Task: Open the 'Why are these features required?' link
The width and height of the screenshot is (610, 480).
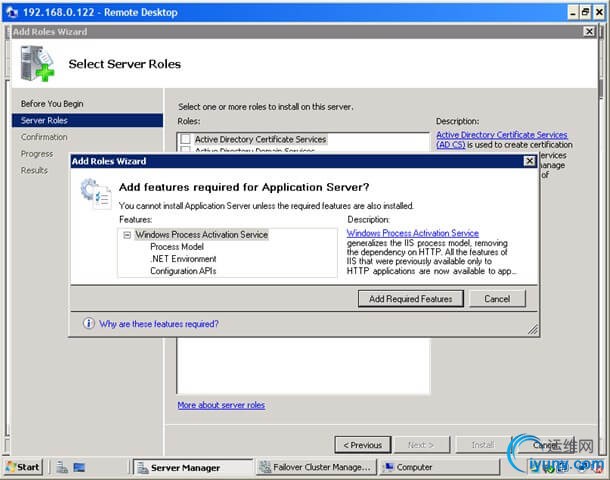Action: (x=159, y=324)
